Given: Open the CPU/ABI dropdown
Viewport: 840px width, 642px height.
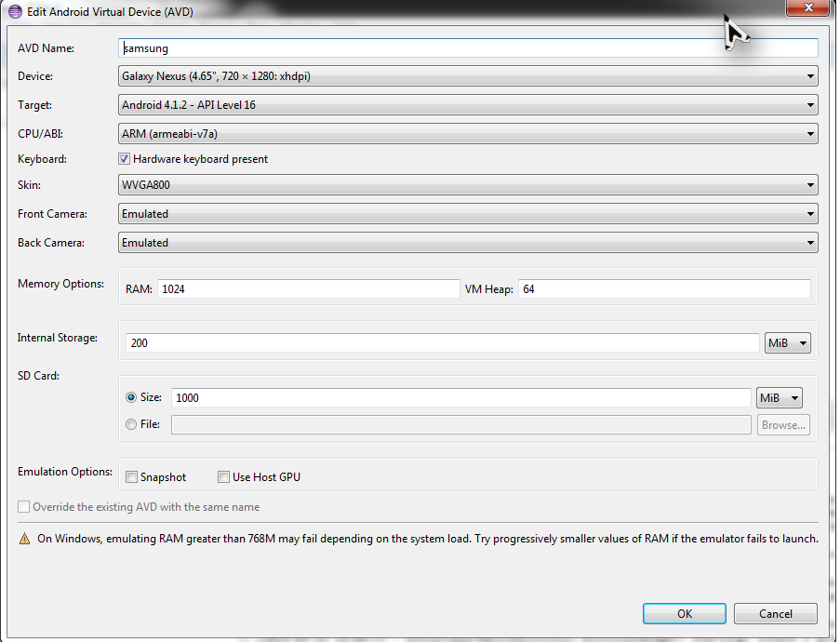Looking at the screenshot, I should pyautogui.click(x=810, y=133).
